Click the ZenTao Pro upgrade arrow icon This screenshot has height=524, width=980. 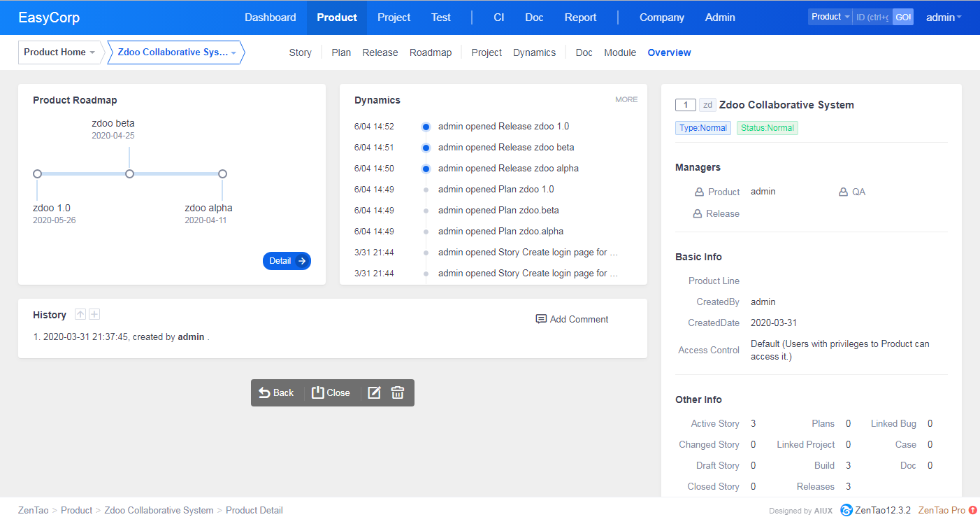point(973,510)
